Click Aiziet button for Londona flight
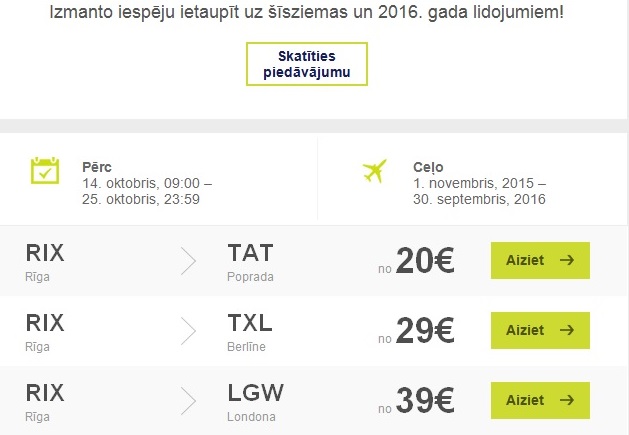 point(540,400)
